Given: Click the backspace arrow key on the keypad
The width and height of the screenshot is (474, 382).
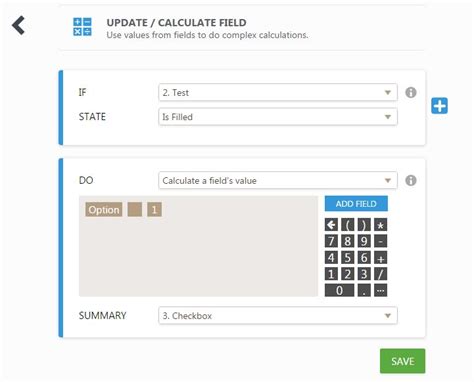Looking at the screenshot, I should 331,225.
